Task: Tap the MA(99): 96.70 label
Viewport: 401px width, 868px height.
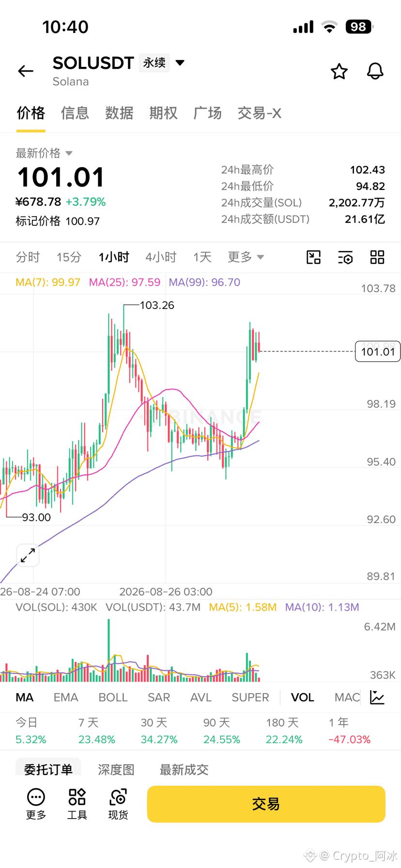Action: tap(204, 282)
